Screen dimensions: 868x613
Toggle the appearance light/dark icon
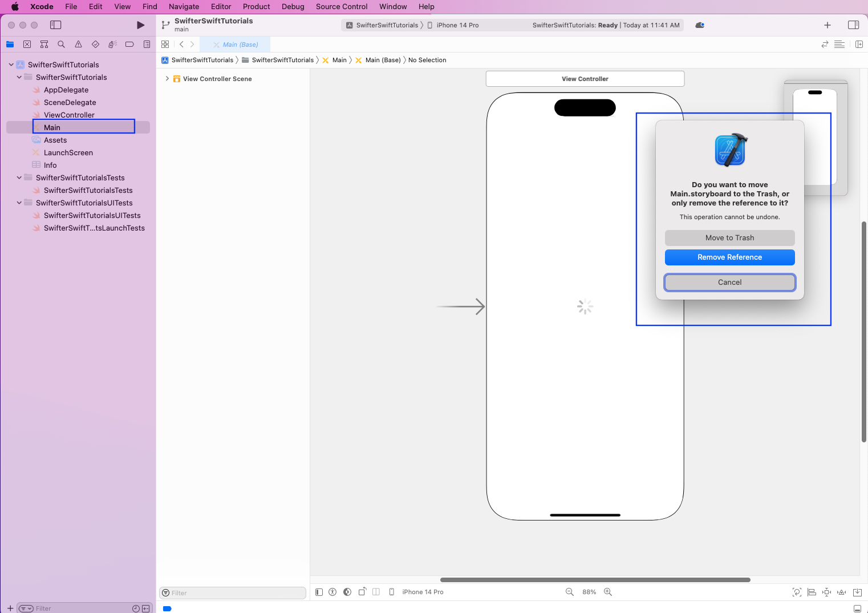(x=347, y=592)
